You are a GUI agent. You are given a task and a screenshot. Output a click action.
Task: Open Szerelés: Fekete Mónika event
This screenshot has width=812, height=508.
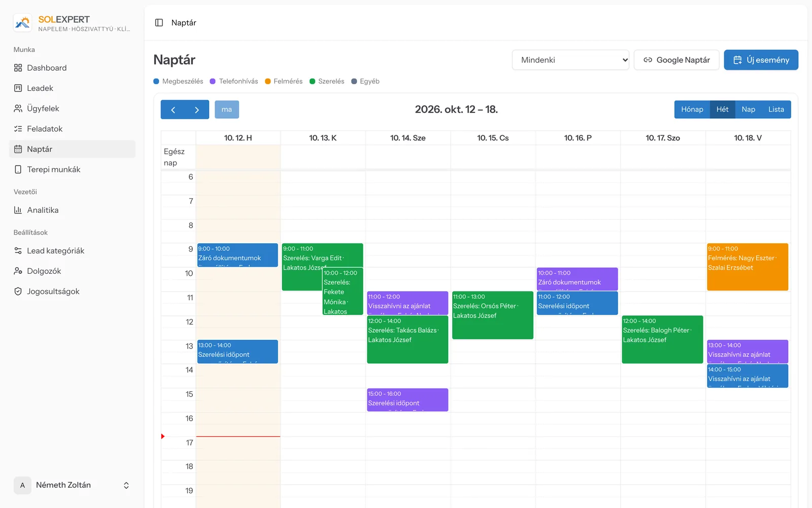(343, 291)
